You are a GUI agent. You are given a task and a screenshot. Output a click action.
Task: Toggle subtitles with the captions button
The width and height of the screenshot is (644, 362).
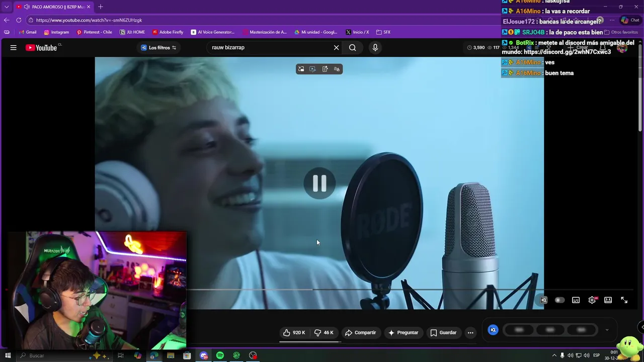pos(576,300)
